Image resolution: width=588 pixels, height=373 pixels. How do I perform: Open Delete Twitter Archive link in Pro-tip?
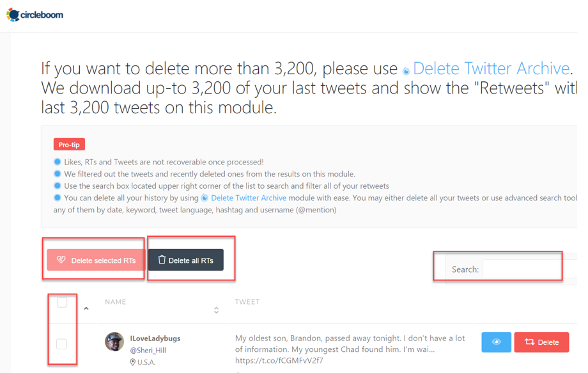click(x=249, y=198)
